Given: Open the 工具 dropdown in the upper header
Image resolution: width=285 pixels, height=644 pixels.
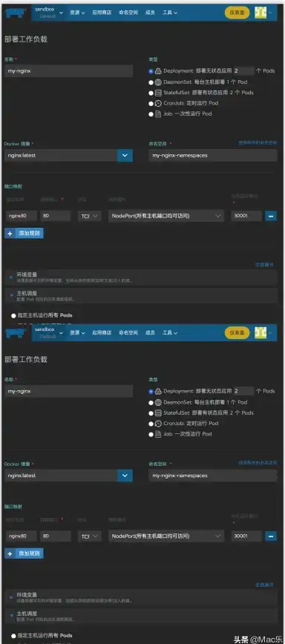Looking at the screenshot, I should 170,13.
